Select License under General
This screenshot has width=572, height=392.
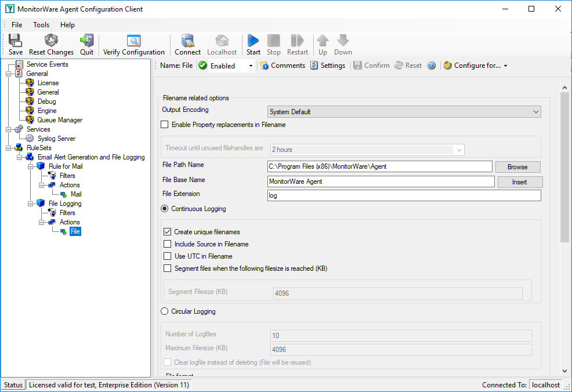point(48,83)
